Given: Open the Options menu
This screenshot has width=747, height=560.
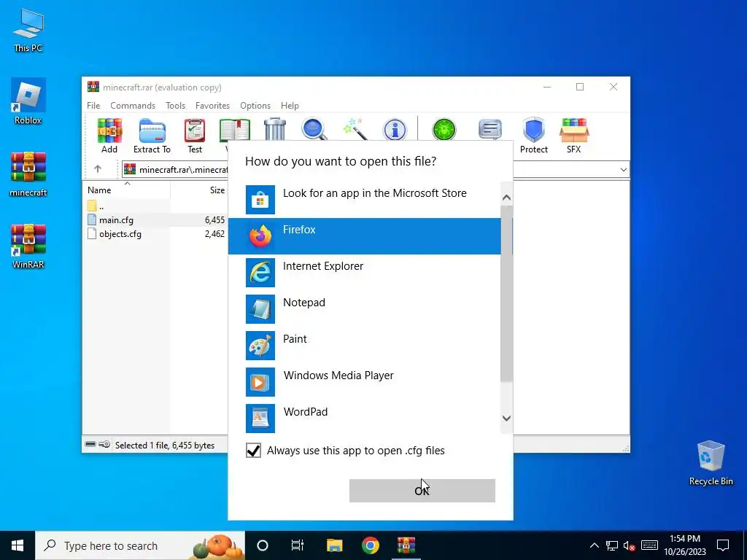Looking at the screenshot, I should pyautogui.click(x=255, y=105).
